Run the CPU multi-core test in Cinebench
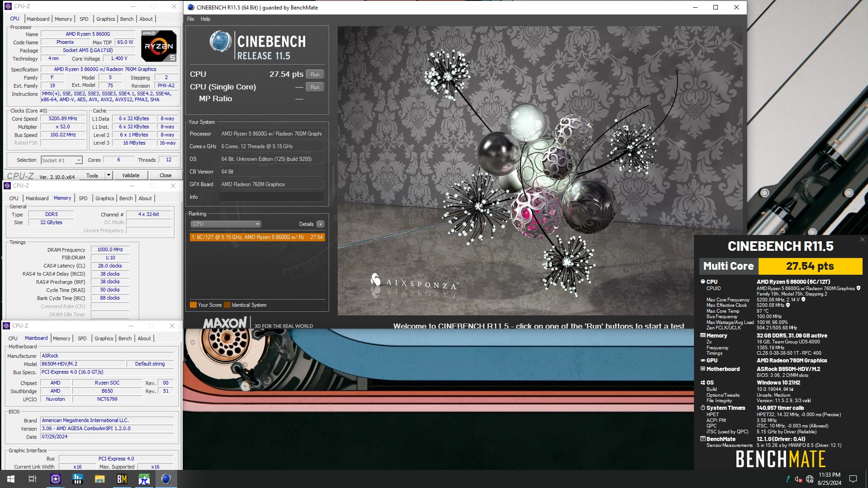 [x=315, y=75]
